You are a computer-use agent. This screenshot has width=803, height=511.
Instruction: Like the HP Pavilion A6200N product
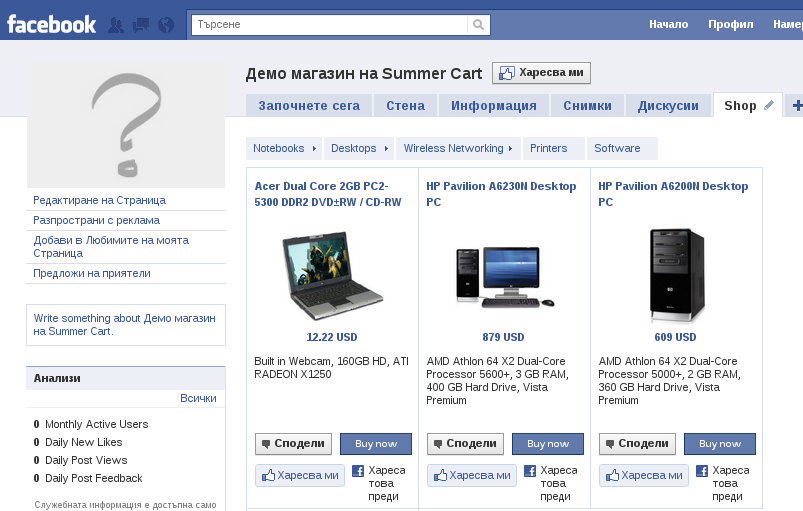click(642, 476)
